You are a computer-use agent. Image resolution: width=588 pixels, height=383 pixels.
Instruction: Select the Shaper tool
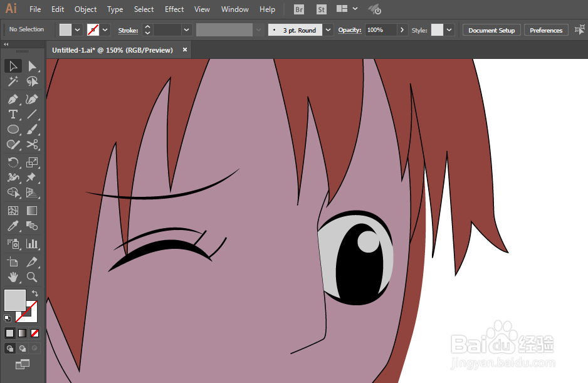coord(13,144)
